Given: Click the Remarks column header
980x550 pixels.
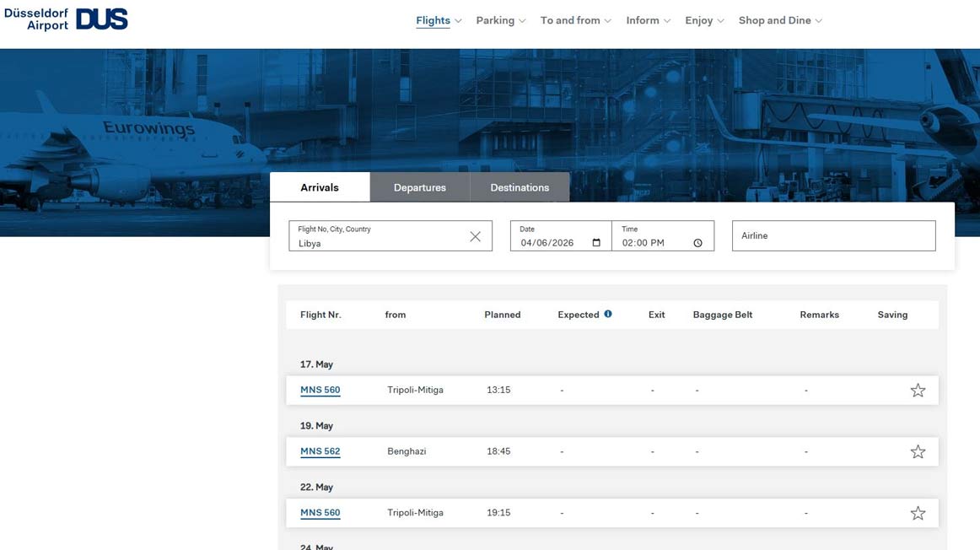Looking at the screenshot, I should pos(820,315).
